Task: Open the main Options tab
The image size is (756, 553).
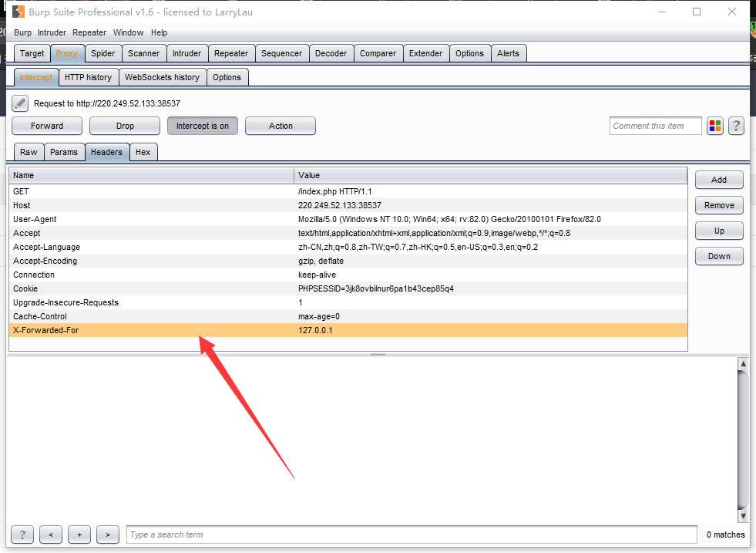Action: (x=469, y=53)
